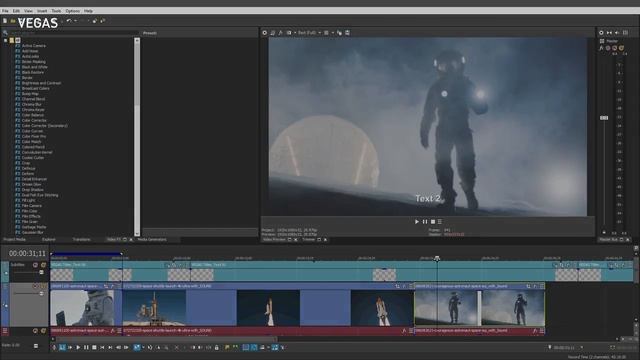Click Play in timeline transport bar
640x360 pixels.
click(78, 347)
